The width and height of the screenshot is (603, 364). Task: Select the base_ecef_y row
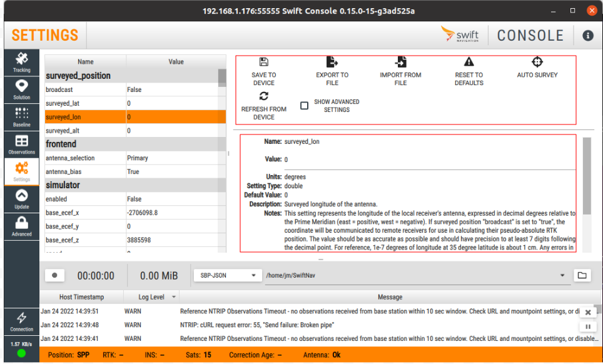pyautogui.click(x=131, y=226)
